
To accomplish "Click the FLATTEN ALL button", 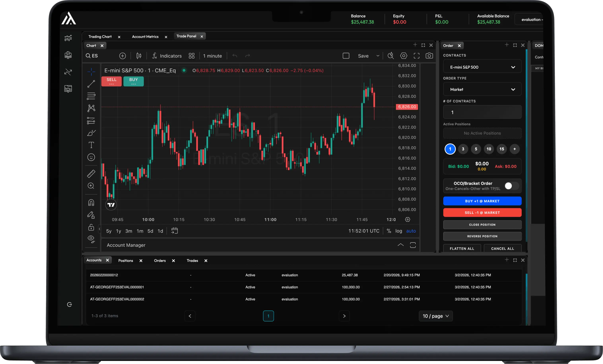I will (x=462, y=248).
